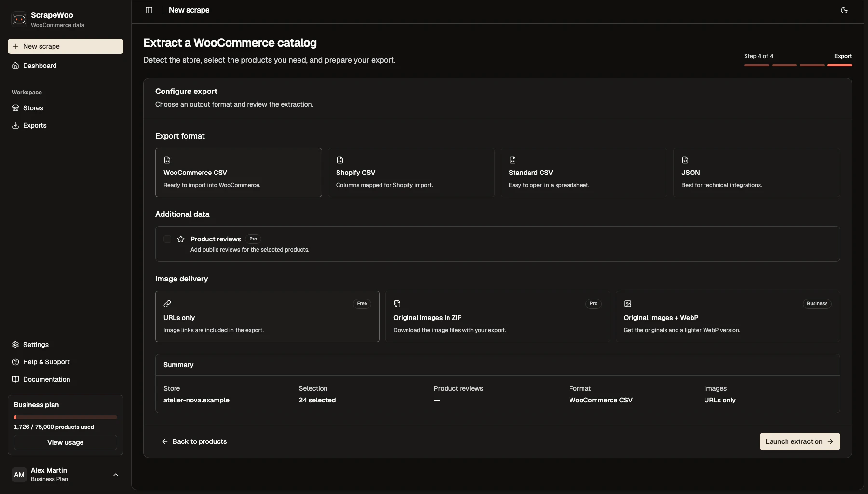Open the Documentation link
Screen dimensions: 868x494
(66, 379)
